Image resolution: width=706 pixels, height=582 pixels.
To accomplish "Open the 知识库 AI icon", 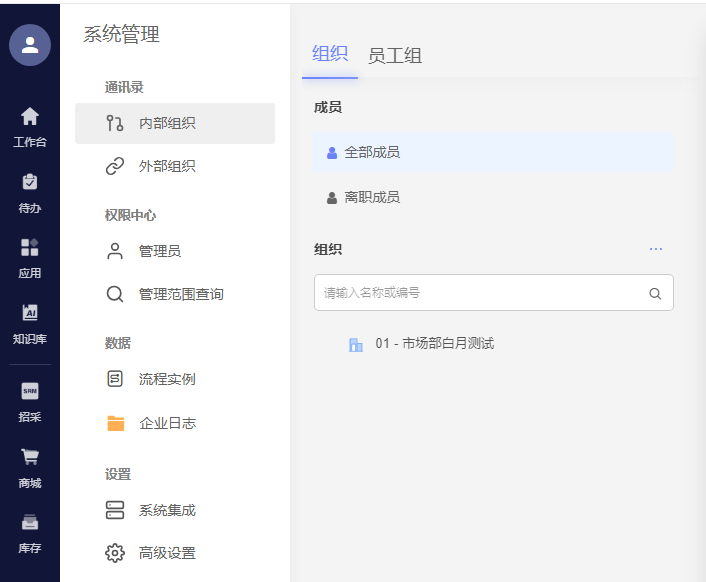I will (30, 313).
